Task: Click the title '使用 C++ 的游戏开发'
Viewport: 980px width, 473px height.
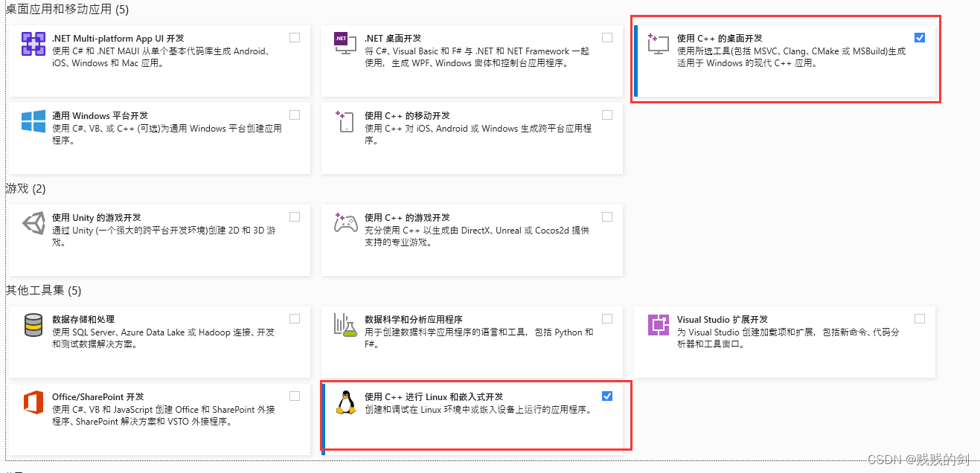Action: coord(407,218)
